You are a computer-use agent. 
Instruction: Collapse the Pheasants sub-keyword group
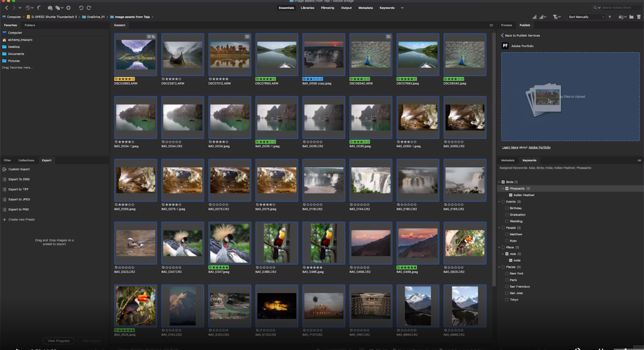click(x=503, y=188)
